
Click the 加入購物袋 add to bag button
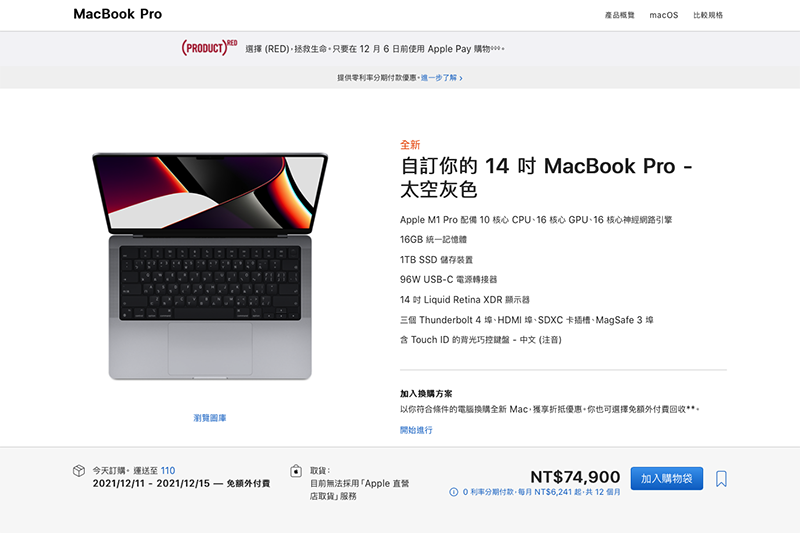(x=666, y=478)
